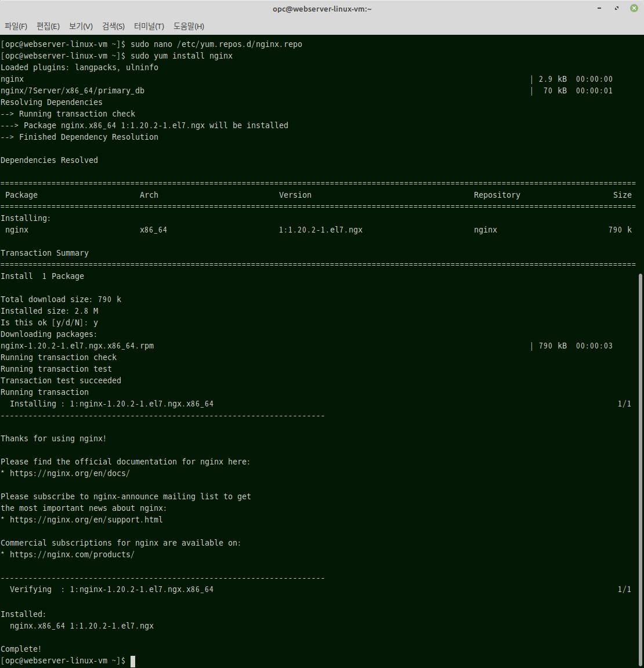The width and height of the screenshot is (644, 668).
Task: Click 'x86_64' arch cell in table
Action: [153, 230]
